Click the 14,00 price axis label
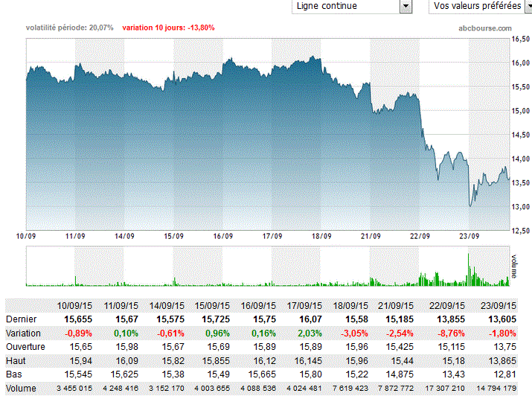This screenshot has width=532, height=402. click(x=521, y=159)
